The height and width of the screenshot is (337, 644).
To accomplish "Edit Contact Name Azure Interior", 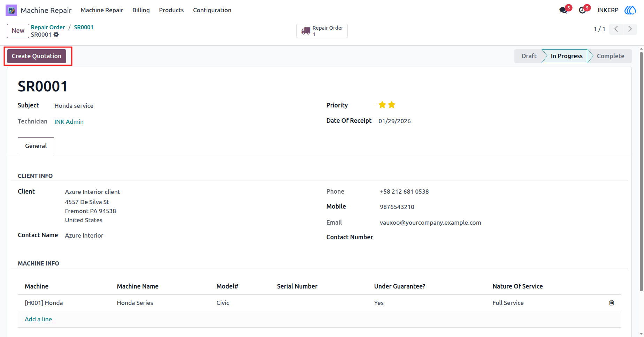I will (x=84, y=235).
